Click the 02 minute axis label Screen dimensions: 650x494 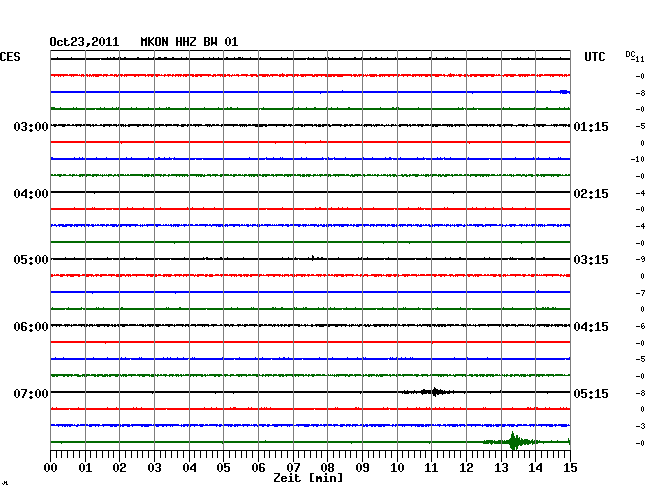[x=119, y=467]
